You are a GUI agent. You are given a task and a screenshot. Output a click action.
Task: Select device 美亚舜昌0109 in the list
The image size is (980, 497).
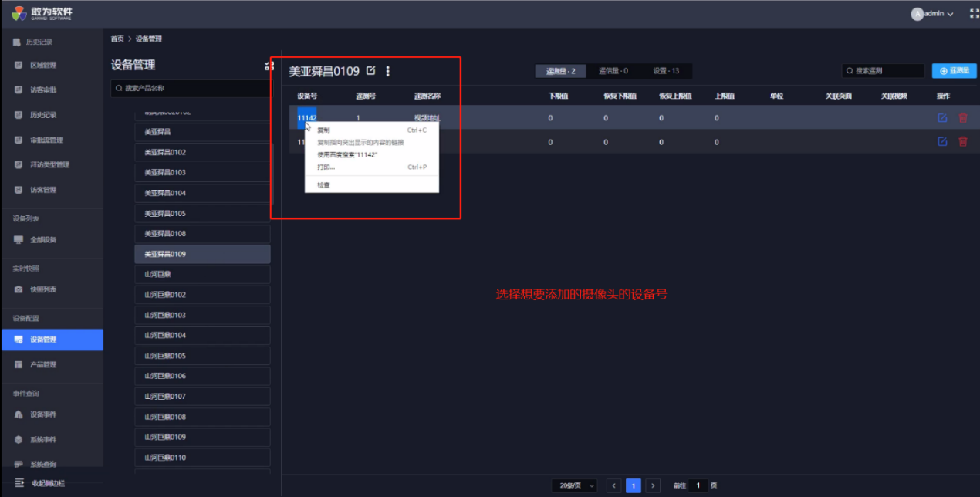click(x=203, y=254)
